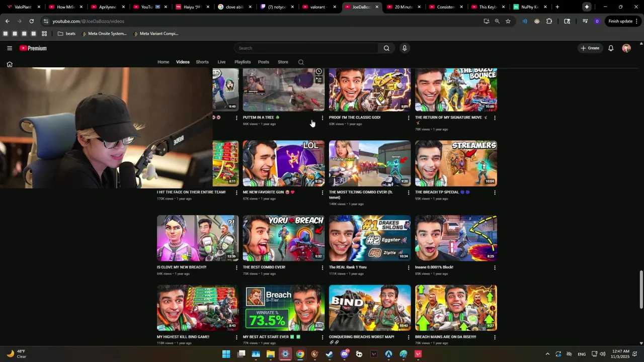The image size is (644, 362).
Task: Open CONQUERING BREACHS WORST MAP thumbnail
Action: 370,308
